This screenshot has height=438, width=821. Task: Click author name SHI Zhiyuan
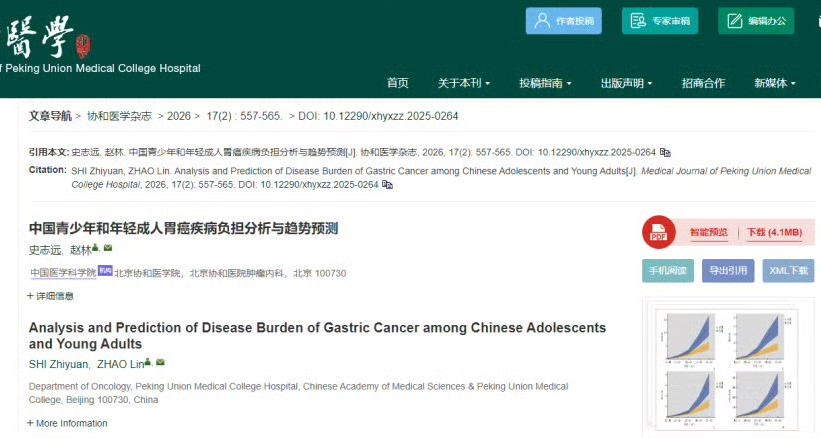(x=59, y=364)
